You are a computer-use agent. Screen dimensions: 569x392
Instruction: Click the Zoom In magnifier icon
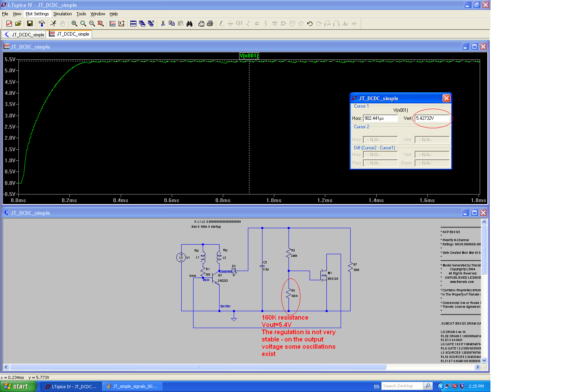[x=74, y=24]
